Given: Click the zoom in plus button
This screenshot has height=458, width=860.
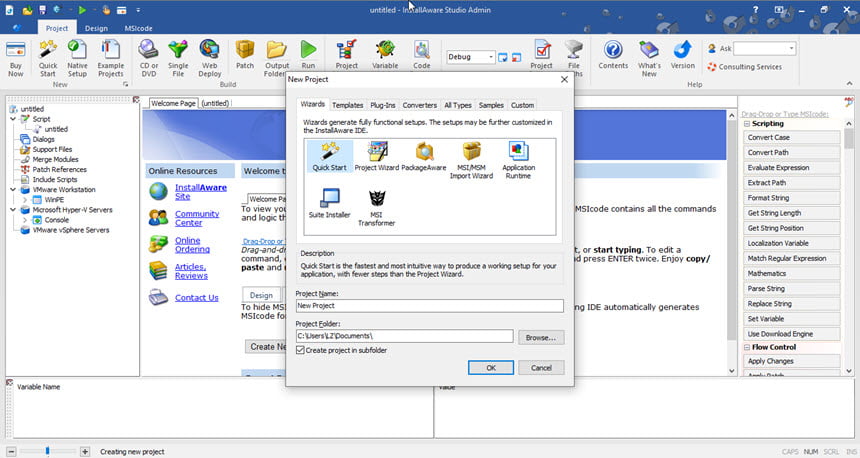Looking at the screenshot, I should 84,451.
